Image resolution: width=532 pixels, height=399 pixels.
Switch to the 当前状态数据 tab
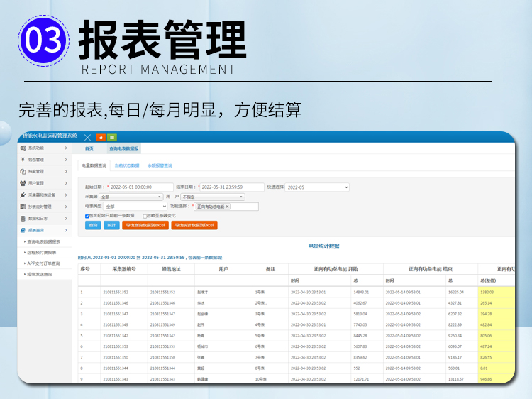(127, 165)
